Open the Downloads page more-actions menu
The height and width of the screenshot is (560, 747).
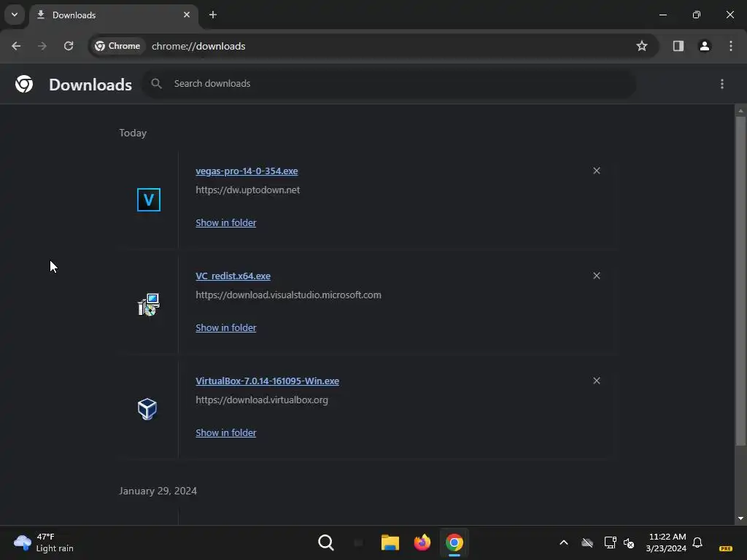pyautogui.click(x=722, y=84)
